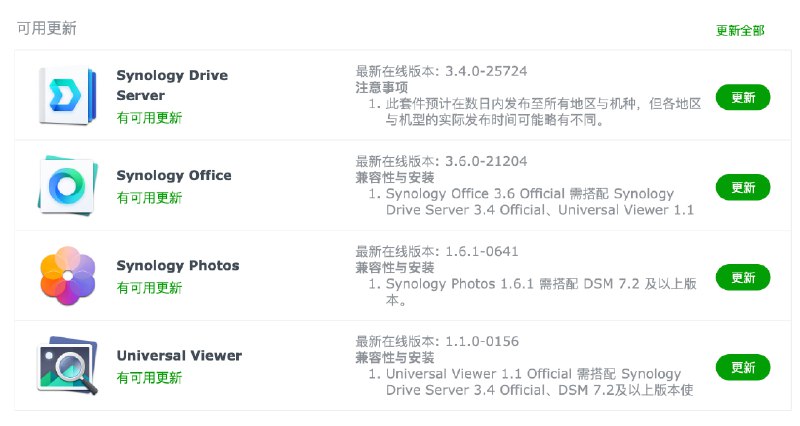Image resolution: width=800 pixels, height=426 pixels.
Task: Select the Universal Viewer title text
Action: click(x=179, y=355)
